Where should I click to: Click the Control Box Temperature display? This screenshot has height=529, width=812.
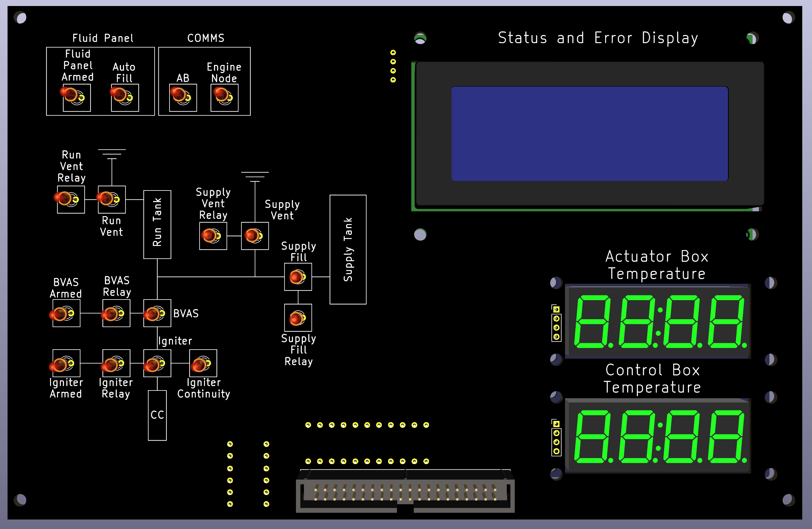coord(658,436)
